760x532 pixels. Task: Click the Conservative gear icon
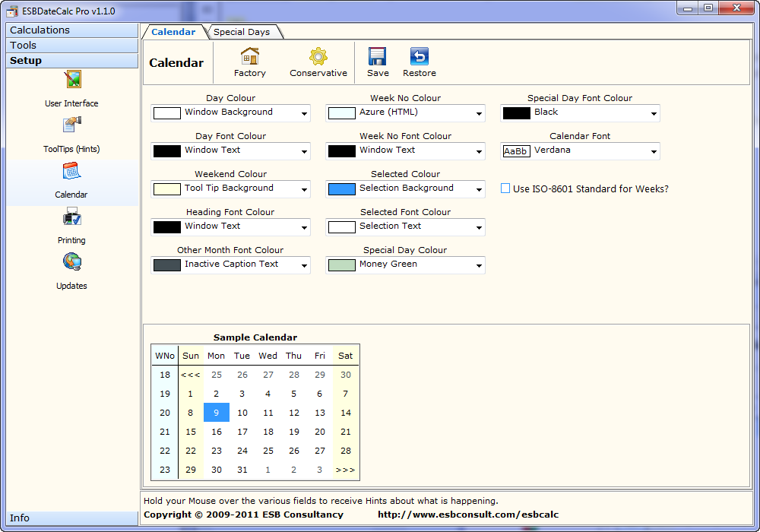(x=318, y=56)
